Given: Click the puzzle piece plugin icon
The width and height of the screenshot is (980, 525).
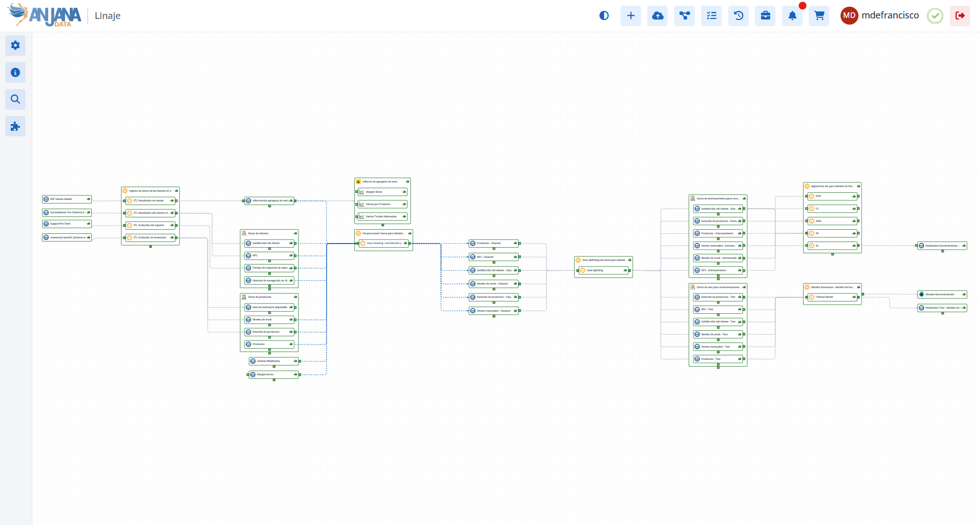Looking at the screenshot, I should coord(15,127).
